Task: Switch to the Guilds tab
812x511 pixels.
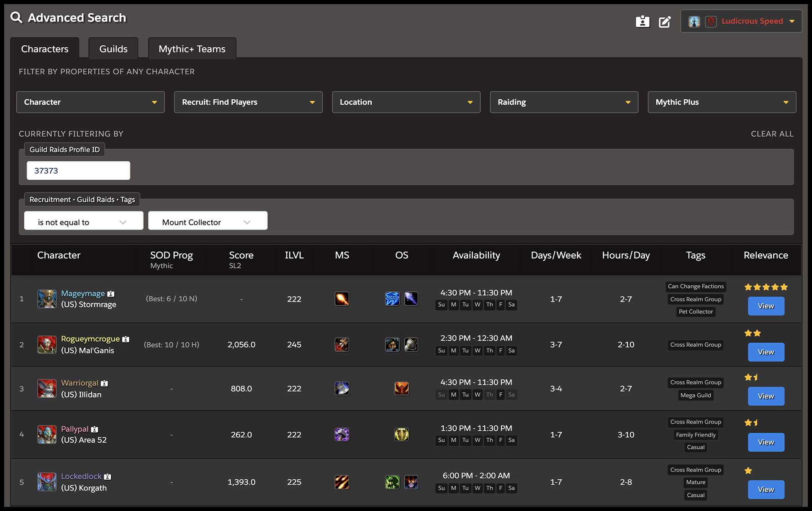Action: (x=113, y=49)
